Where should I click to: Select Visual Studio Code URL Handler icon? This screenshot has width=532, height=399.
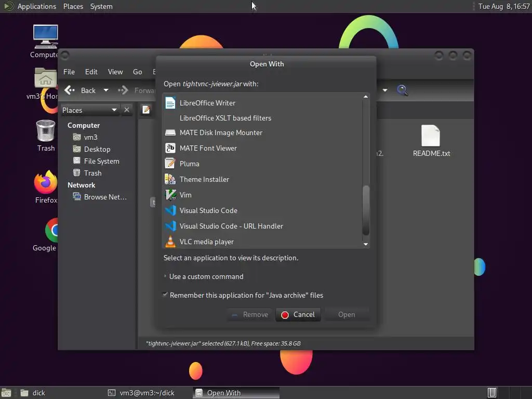(170, 226)
